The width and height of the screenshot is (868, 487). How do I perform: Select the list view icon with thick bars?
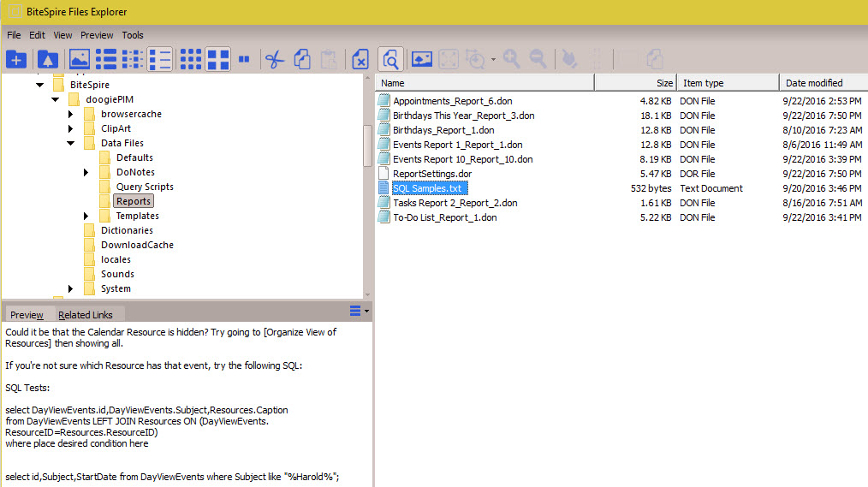pos(106,59)
